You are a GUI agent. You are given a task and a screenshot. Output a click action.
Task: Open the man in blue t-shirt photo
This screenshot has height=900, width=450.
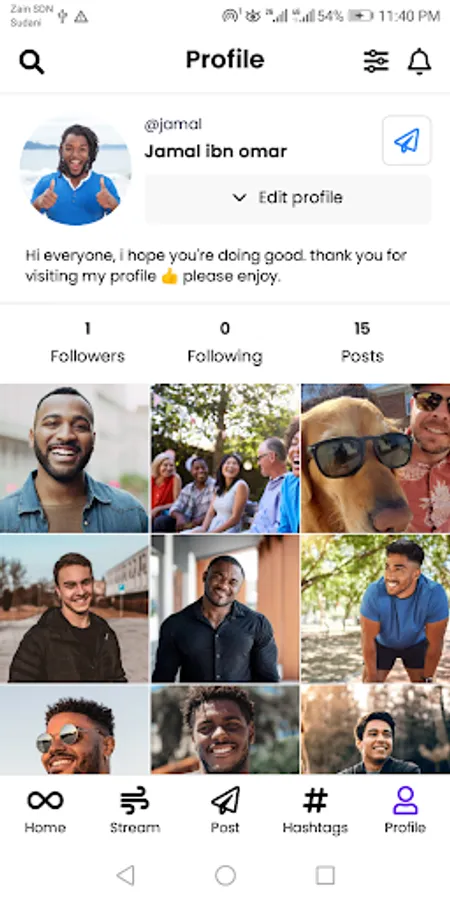point(375,608)
